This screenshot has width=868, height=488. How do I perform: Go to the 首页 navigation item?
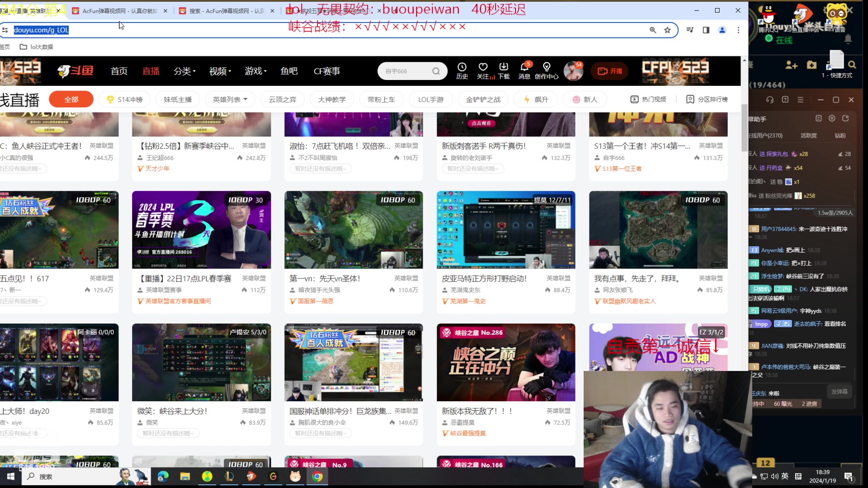click(119, 71)
